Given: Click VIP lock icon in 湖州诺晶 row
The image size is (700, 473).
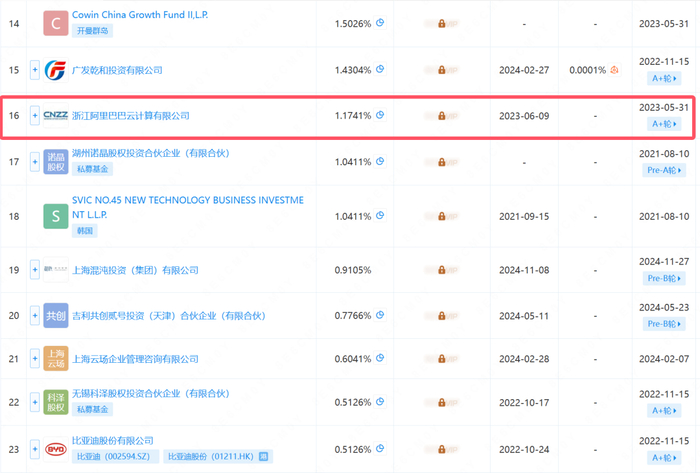Looking at the screenshot, I should click(x=442, y=162).
